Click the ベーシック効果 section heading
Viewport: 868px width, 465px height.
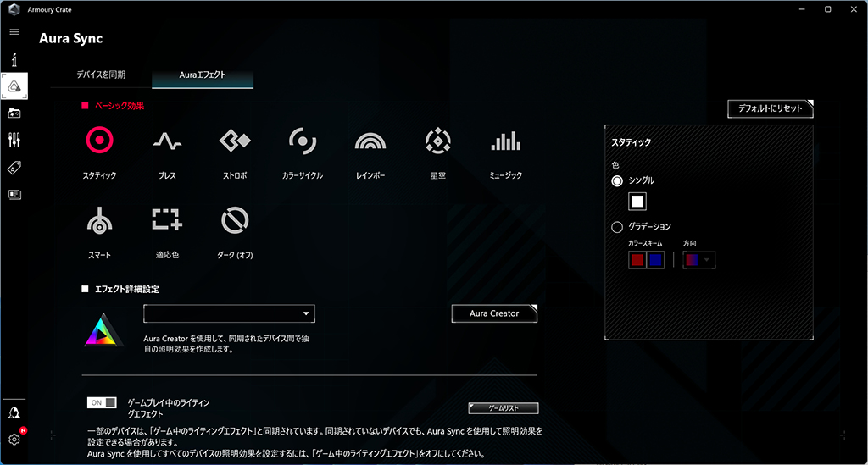click(x=119, y=106)
